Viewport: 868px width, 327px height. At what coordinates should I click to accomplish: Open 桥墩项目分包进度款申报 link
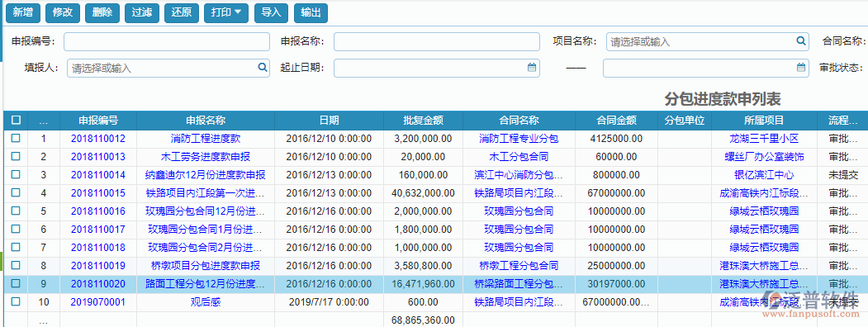(206, 266)
